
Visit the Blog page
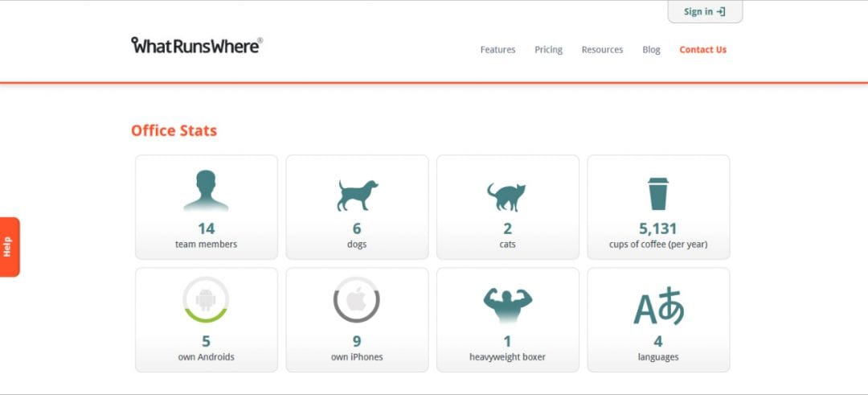point(651,50)
